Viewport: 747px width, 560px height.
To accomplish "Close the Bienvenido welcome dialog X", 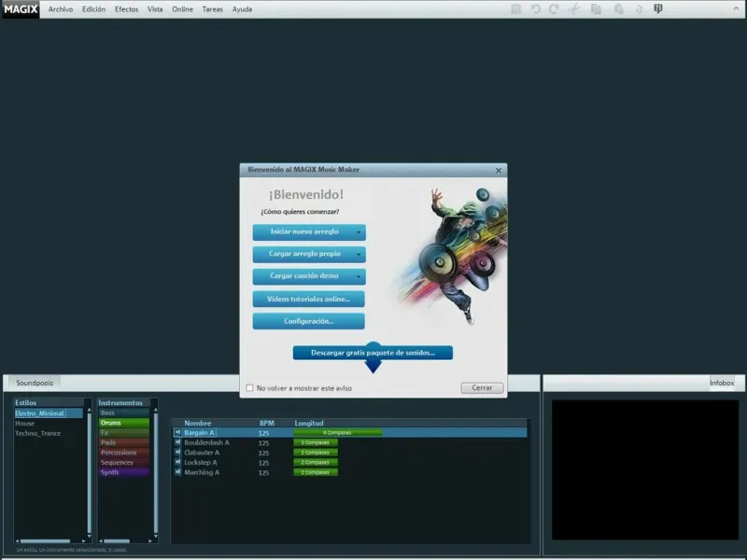I will (499, 171).
